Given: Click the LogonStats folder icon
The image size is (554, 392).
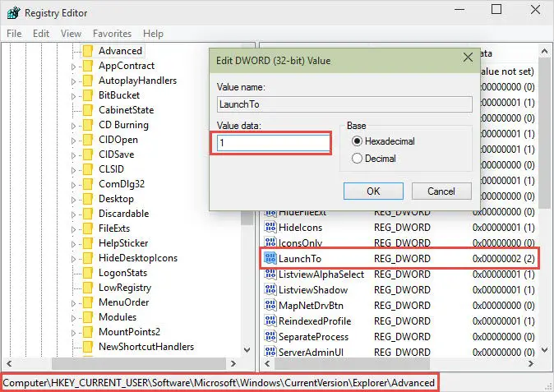Looking at the screenshot, I should tap(88, 273).
